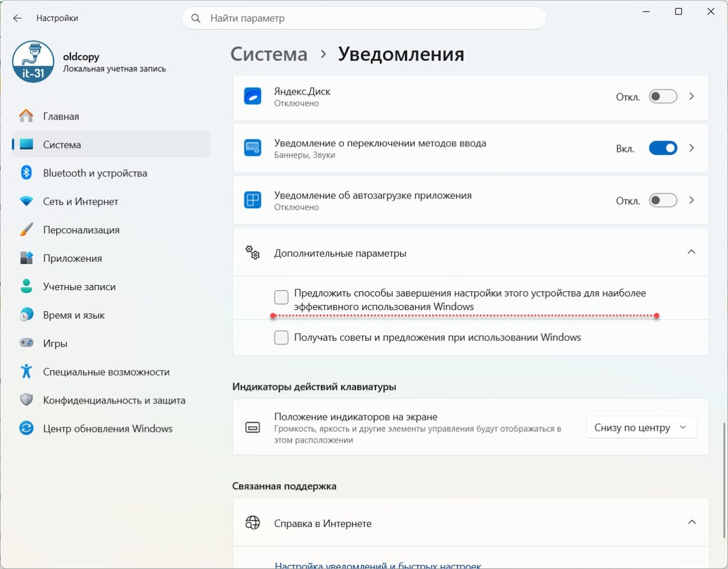Image resolution: width=728 pixels, height=569 pixels.
Task: Click the Персонализация brush icon
Action: click(x=26, y=230)
